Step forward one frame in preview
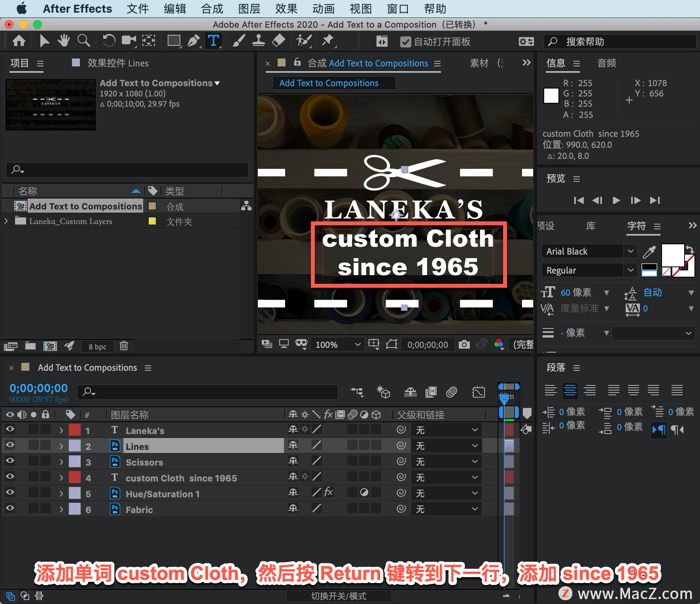The height and width of the screenshot is (604, 700). click(x=636, y=200)
